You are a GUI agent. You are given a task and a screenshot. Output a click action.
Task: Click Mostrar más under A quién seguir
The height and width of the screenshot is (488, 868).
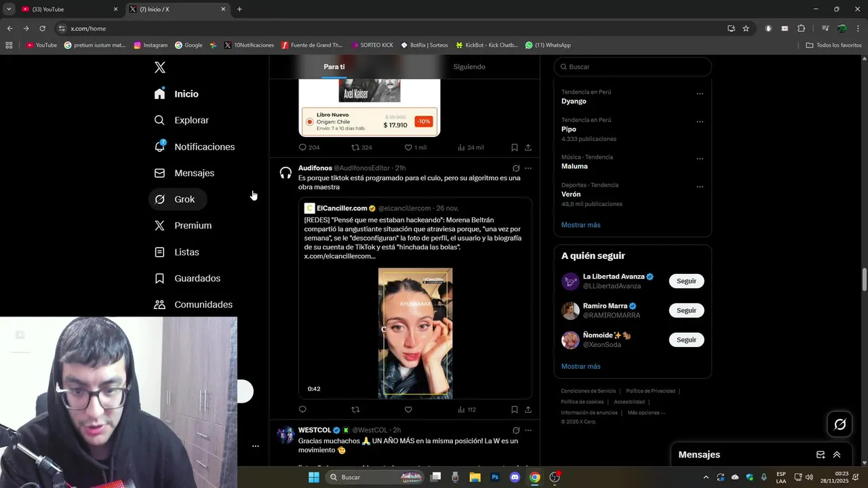(580, 367)
